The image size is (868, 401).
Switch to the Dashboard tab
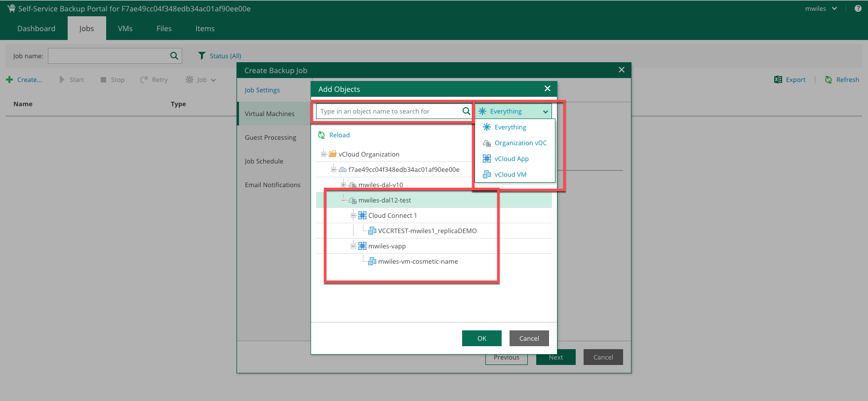pos(36,29)
